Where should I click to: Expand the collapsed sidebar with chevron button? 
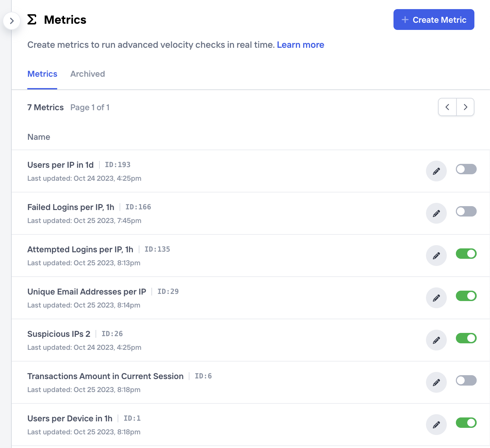(x=12, y=21)
